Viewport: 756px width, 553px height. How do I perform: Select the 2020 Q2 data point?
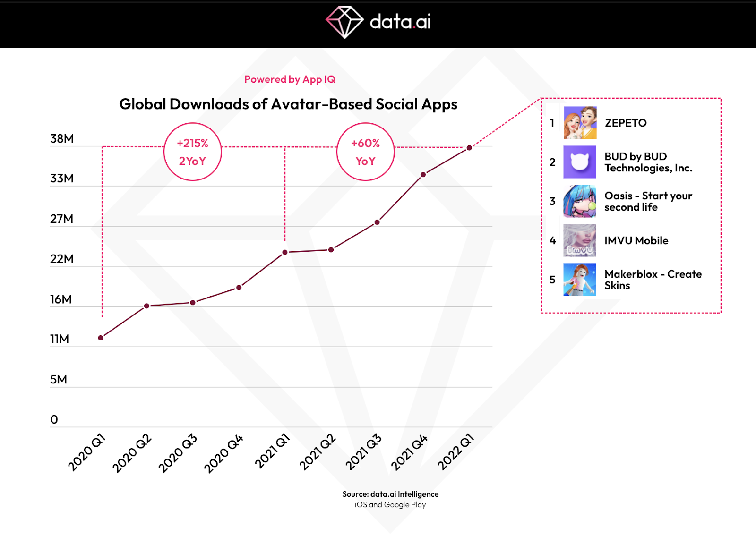tap(147, 306)
